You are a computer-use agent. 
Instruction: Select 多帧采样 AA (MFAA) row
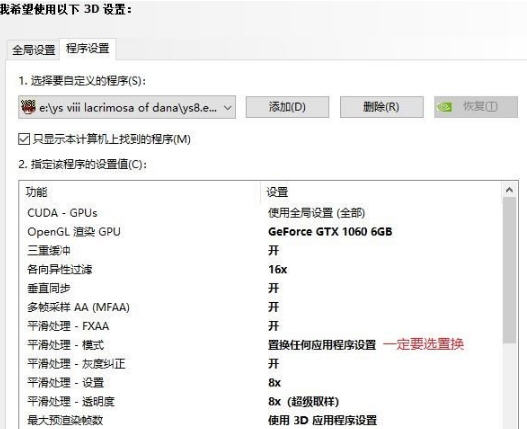pos(260,307)
